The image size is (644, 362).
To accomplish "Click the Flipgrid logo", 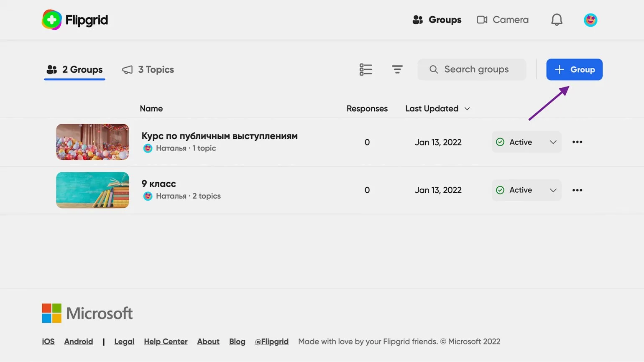I will 75,20.
